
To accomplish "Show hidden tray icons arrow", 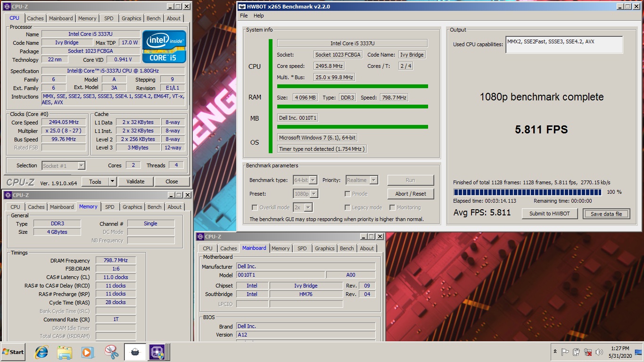I will tap(554, 352).
